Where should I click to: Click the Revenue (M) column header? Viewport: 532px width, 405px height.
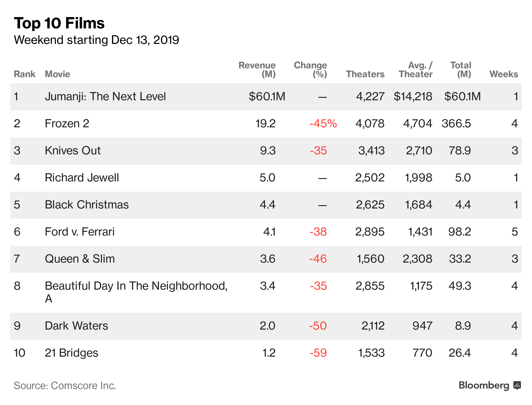coord(257,69)
